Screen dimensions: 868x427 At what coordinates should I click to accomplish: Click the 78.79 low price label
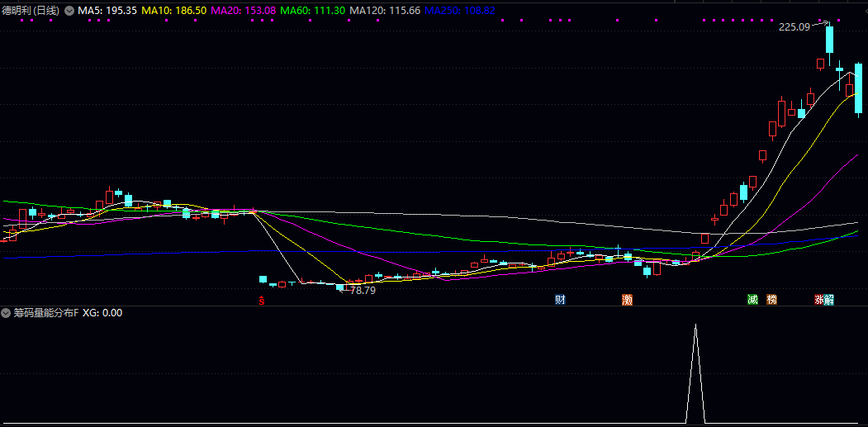363,290
